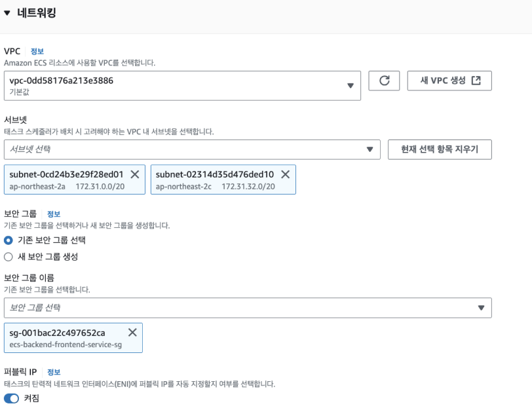Screen dimensions: 532x410
Task: Click the ecs-backend-frontend-service-sg text
Action: tap(66, 345)
